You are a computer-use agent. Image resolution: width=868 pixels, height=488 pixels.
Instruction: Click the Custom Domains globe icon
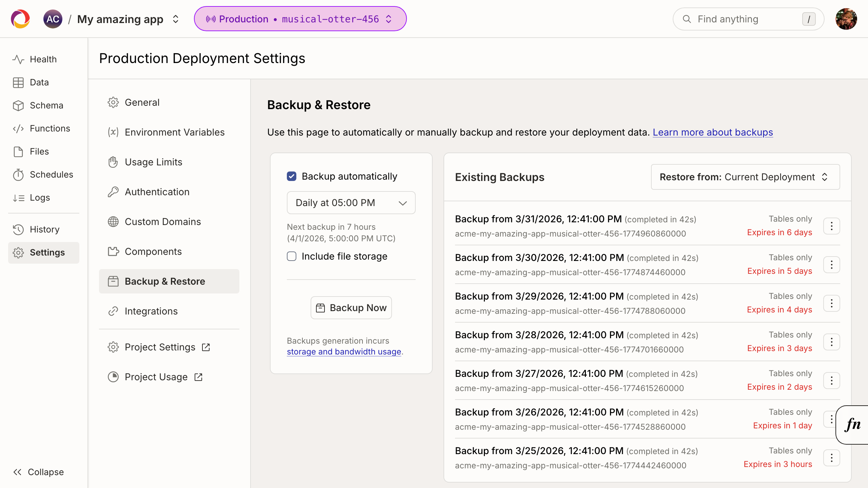pos(113,222)
